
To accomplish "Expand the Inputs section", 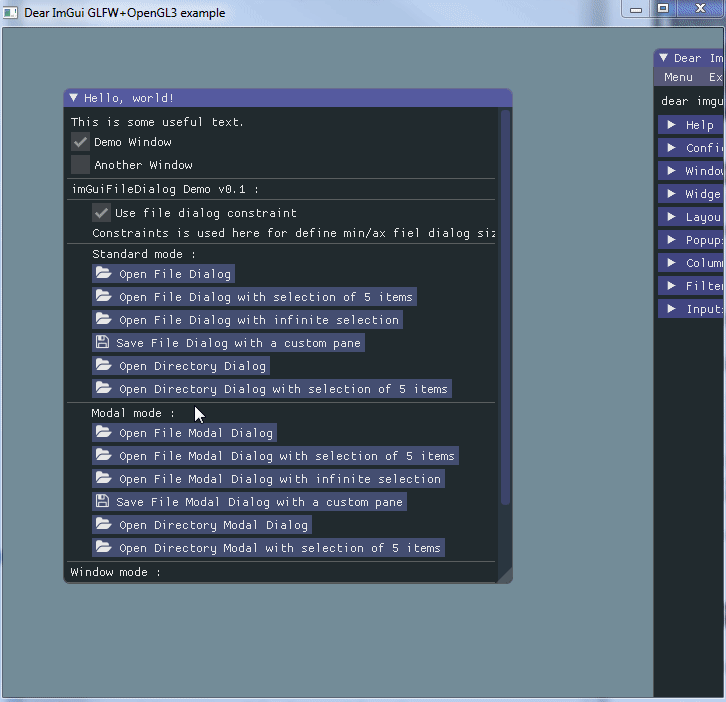I will 692,309.
